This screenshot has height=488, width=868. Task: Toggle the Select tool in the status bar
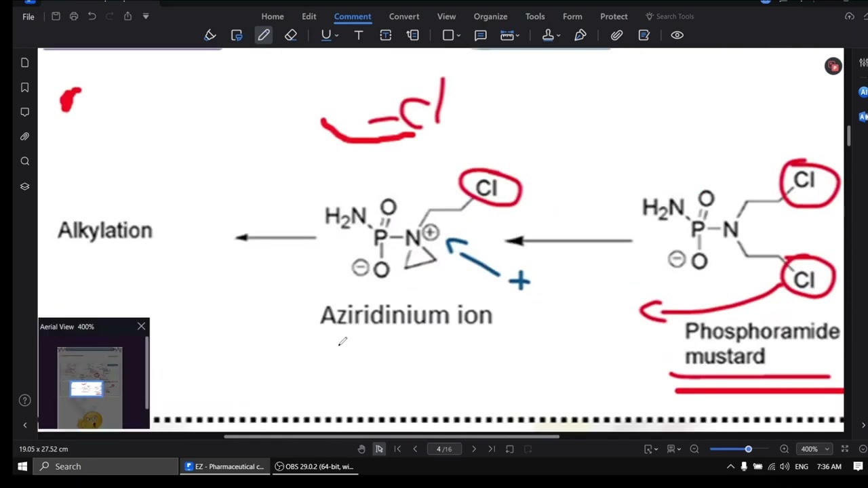coord(379,449)
